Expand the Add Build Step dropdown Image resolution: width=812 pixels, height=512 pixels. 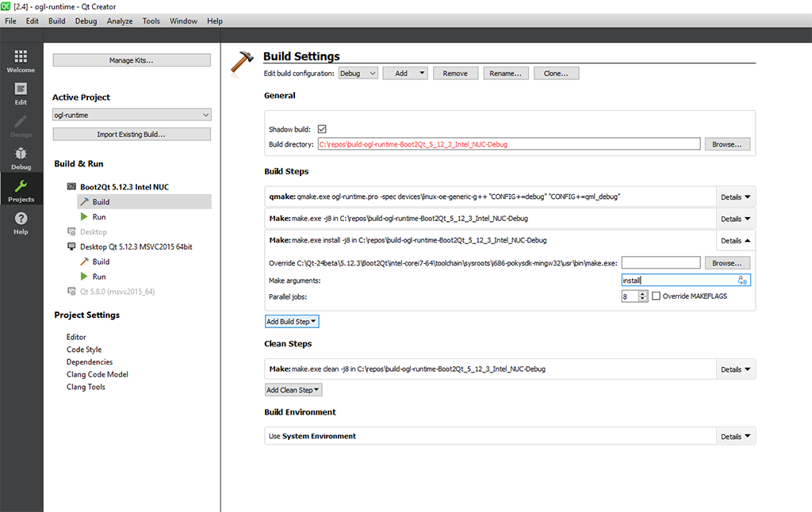click(x=292, y=322)
